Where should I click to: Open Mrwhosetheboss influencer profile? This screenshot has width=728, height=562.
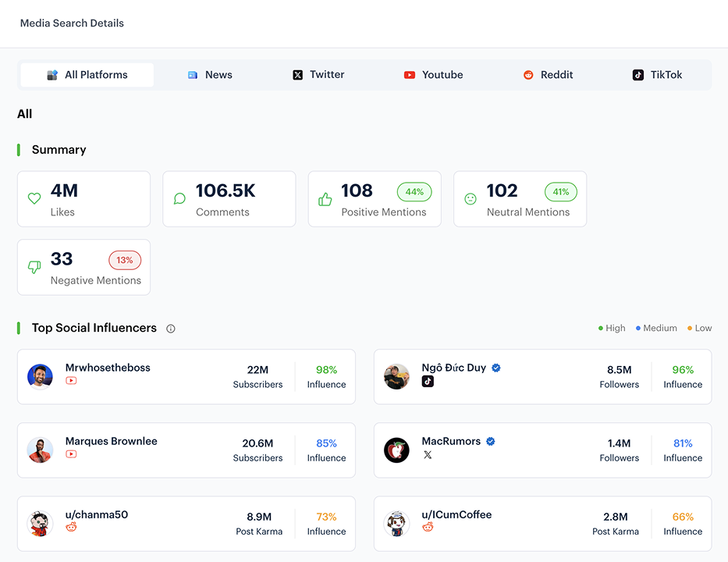tap(108, 367)
